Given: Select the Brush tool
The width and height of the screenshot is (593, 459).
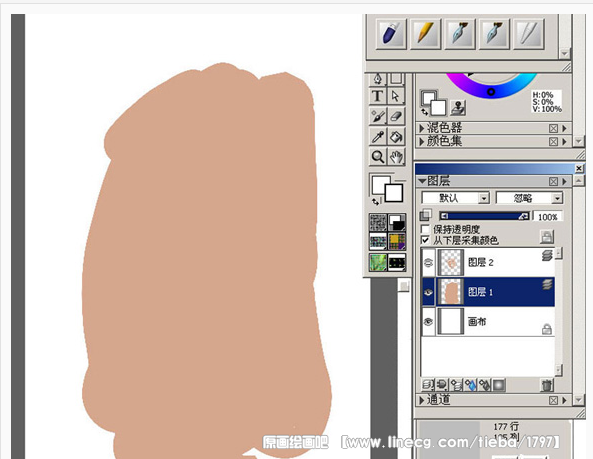Looking at the screenshot, I should click(377, 116).
